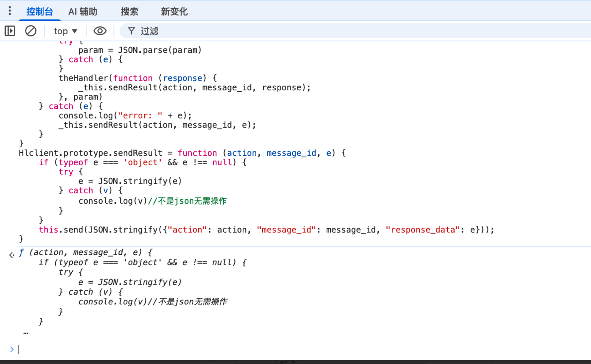
Task: Open the three-dot drawer menu
Action: coord(10,11)
